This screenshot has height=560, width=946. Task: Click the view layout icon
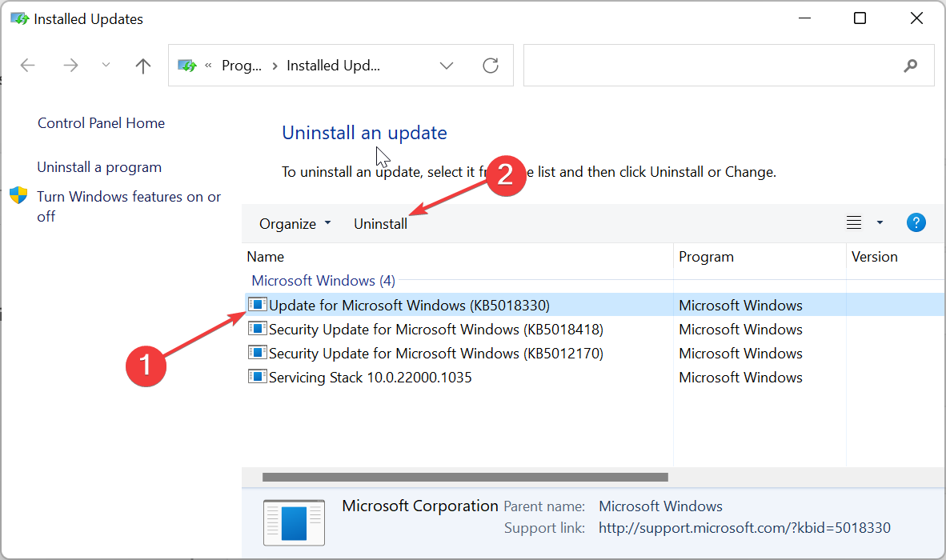click(854, 222)
